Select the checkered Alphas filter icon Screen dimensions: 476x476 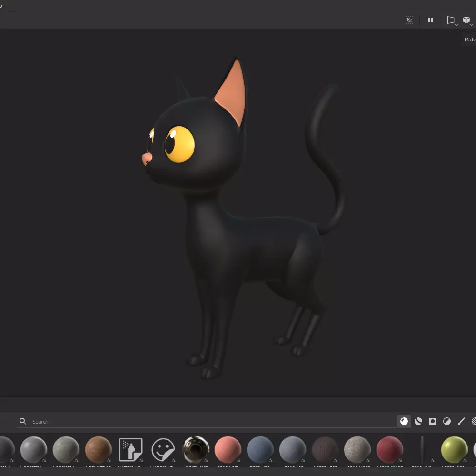tap(474, 421)
